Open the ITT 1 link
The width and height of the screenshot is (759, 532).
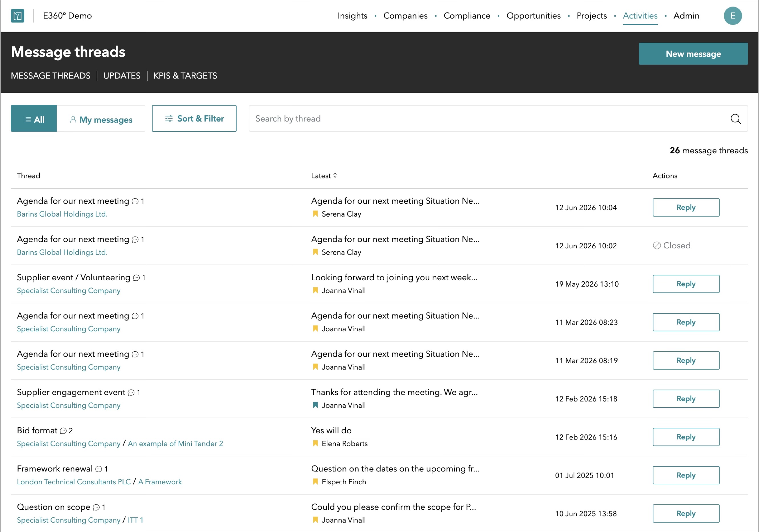(135, 520)
